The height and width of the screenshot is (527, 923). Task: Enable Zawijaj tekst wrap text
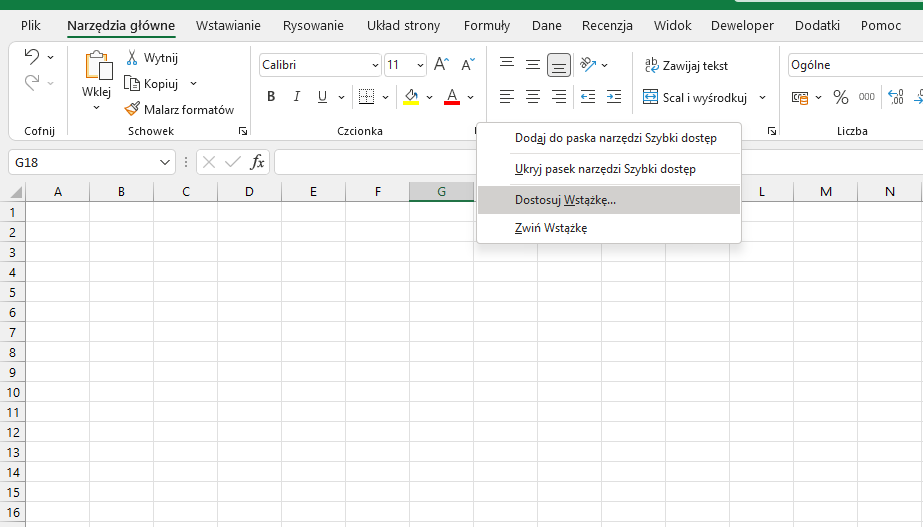tap(686, 65)
